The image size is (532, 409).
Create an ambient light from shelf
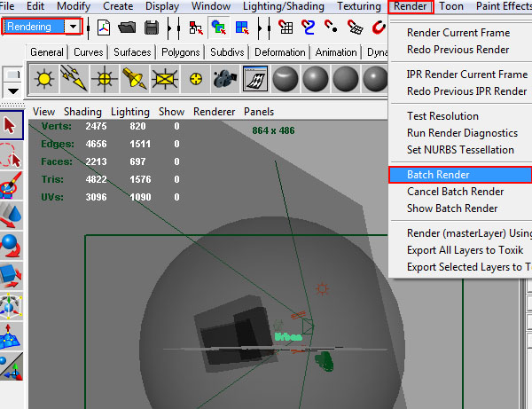point(44,79)
